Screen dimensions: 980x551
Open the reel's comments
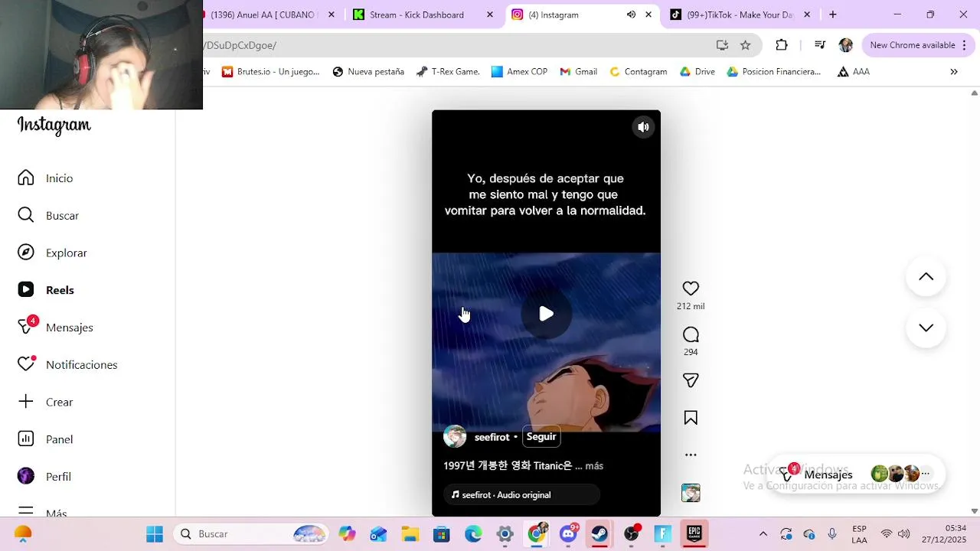691,334
